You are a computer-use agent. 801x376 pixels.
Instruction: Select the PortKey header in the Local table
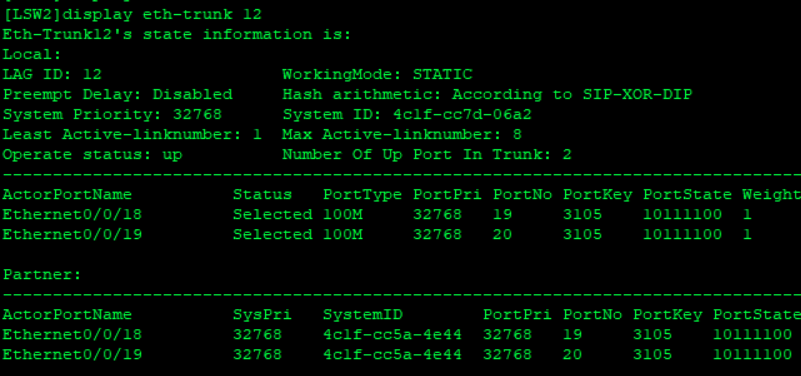pyautogui.click(x=598, y=195)
